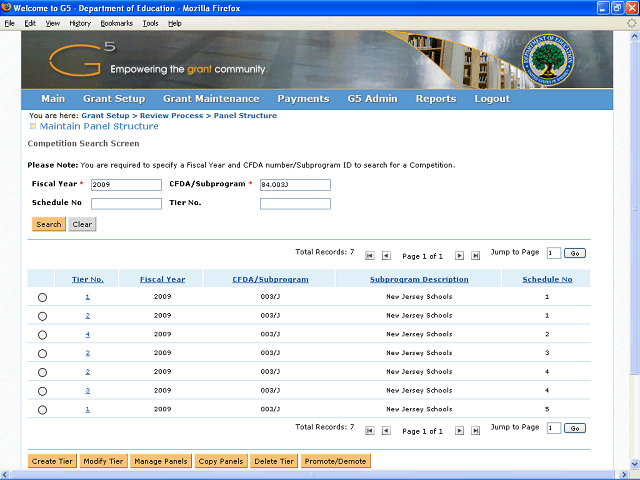Select the radio button for Tier 4 row
The height and width of the screenshot is (480, 640).
42,335
